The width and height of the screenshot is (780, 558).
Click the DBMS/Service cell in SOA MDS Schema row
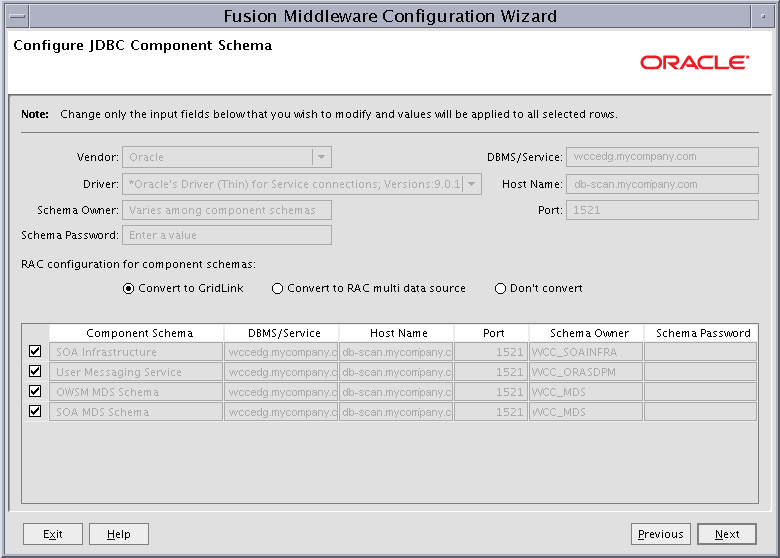coord(281,411)
